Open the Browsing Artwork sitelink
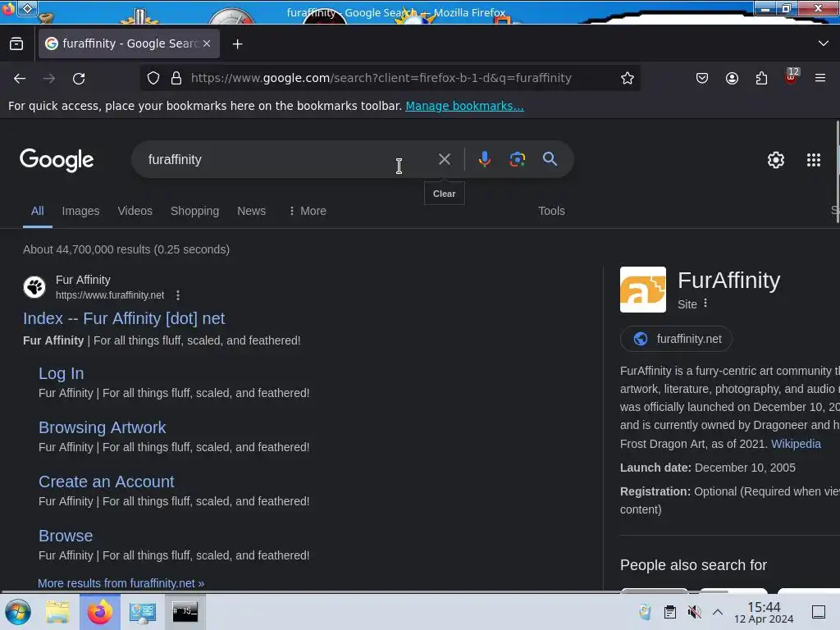 tap(103, 427)
